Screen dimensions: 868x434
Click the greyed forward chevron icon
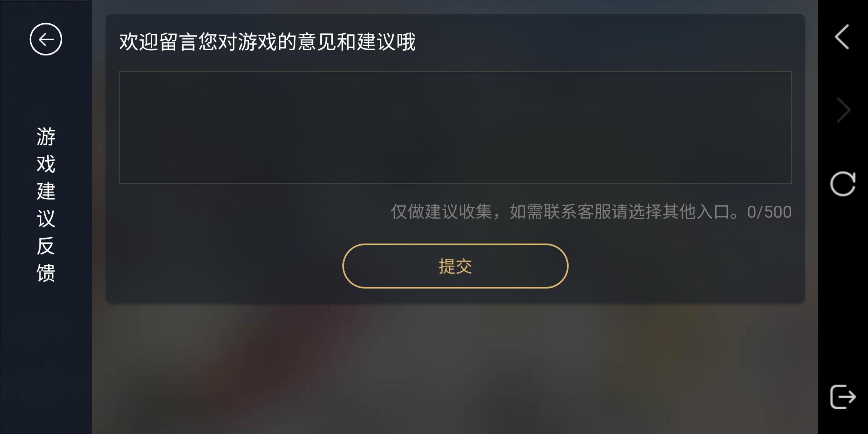(843, 110)
